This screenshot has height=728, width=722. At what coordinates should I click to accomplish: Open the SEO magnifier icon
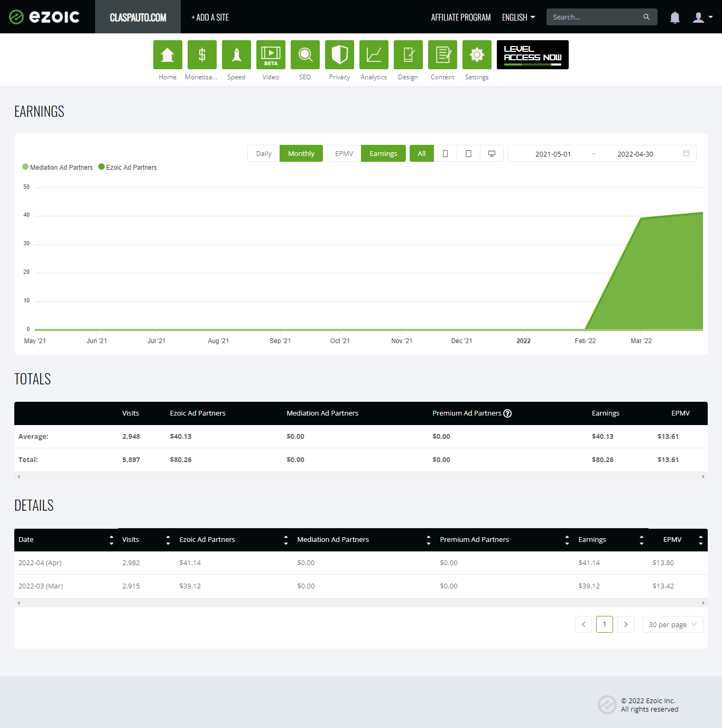pos(305,55)
